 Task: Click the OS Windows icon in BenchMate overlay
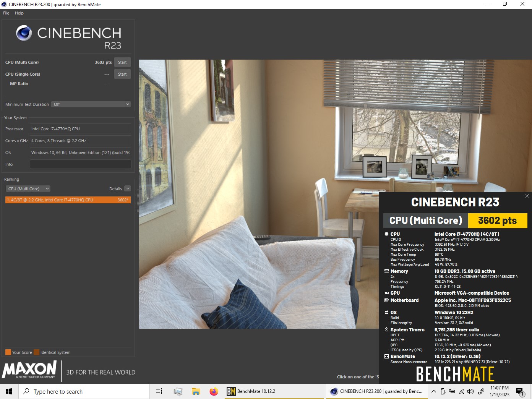click(386, 312)
